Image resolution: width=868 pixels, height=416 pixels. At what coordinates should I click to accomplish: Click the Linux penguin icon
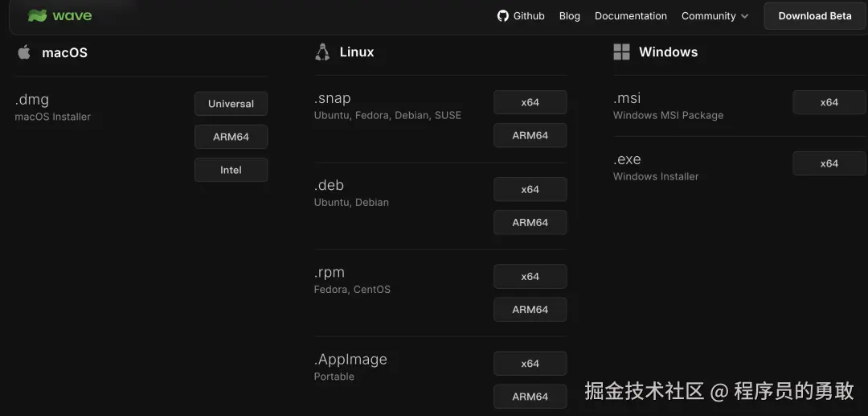coord(322,52)
